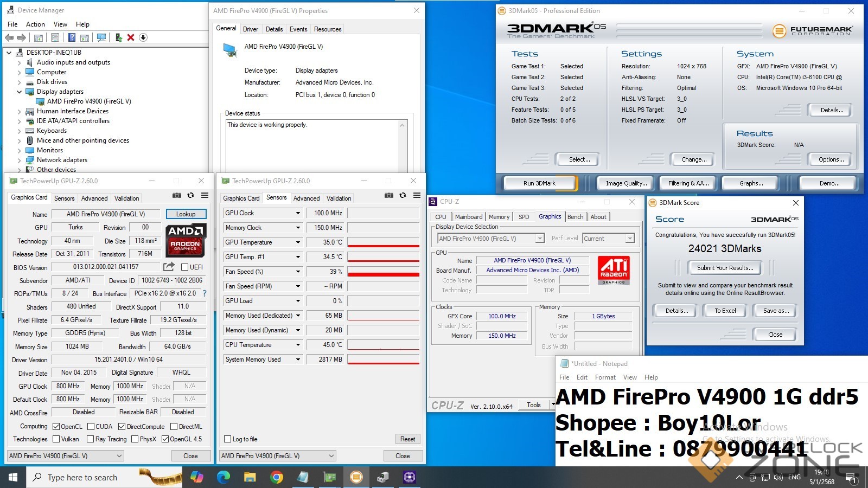Click the BIOS version share/export icon
The image size is (868, 488).
coord(169,267)
